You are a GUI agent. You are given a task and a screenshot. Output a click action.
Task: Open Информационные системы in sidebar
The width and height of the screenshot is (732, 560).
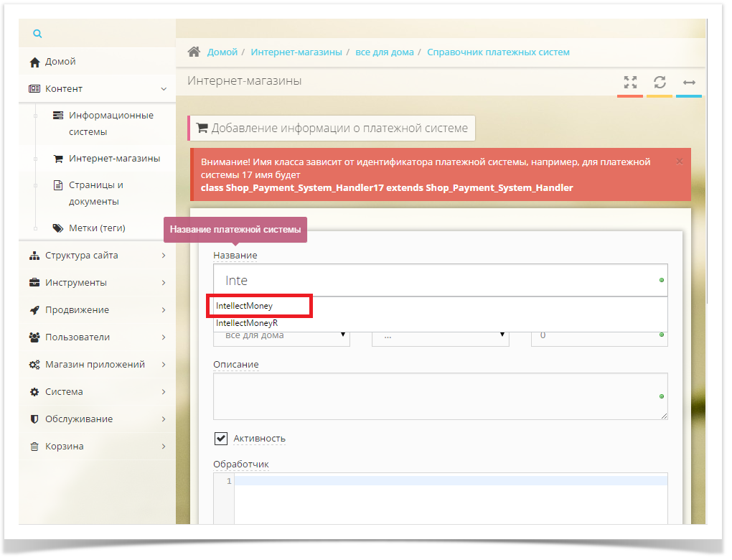pos(111,123)
